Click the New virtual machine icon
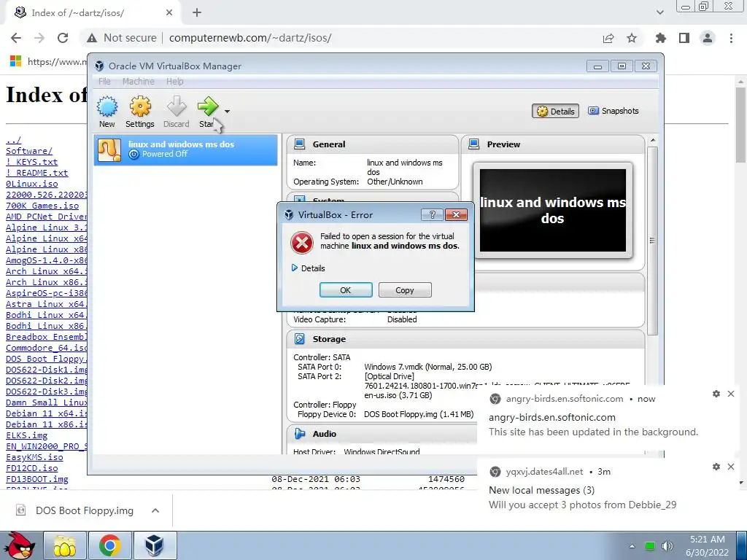 pyautogui.click(x=107, y=106)
